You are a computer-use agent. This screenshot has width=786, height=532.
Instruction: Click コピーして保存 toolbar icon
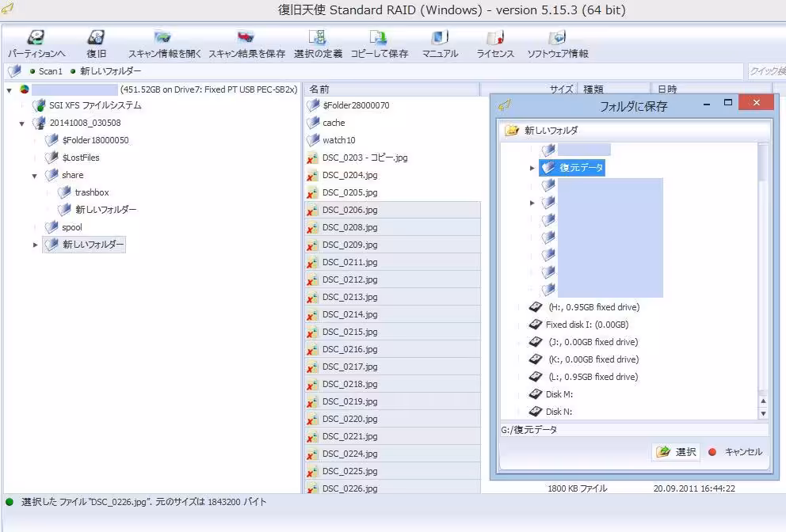(379, 38)
